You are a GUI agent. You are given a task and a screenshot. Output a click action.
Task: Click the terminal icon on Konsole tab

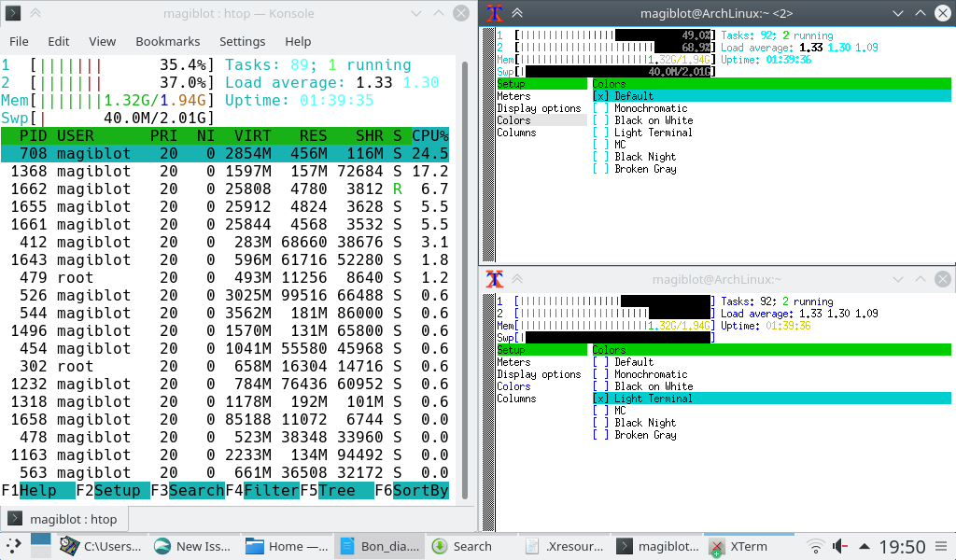(x=15, y=519)
